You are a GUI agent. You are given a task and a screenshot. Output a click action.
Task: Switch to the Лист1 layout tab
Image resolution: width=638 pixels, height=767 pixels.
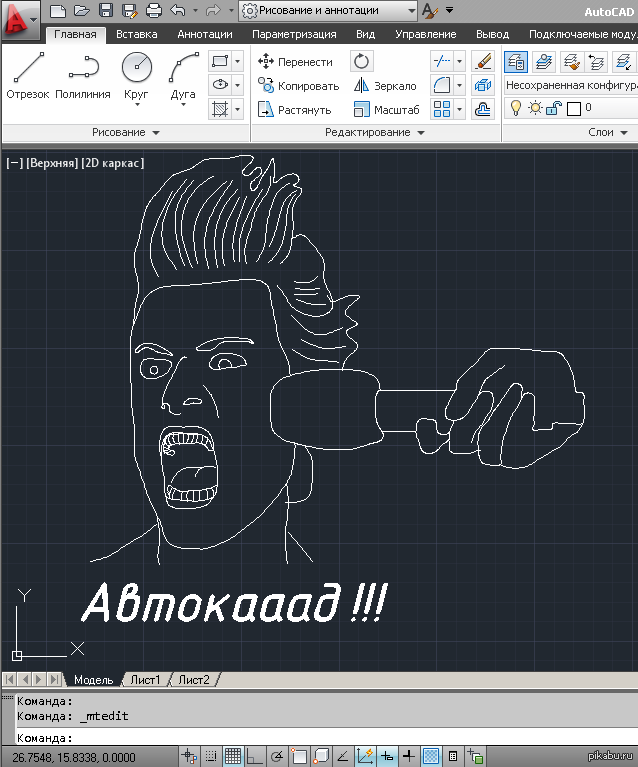[145, 679]
